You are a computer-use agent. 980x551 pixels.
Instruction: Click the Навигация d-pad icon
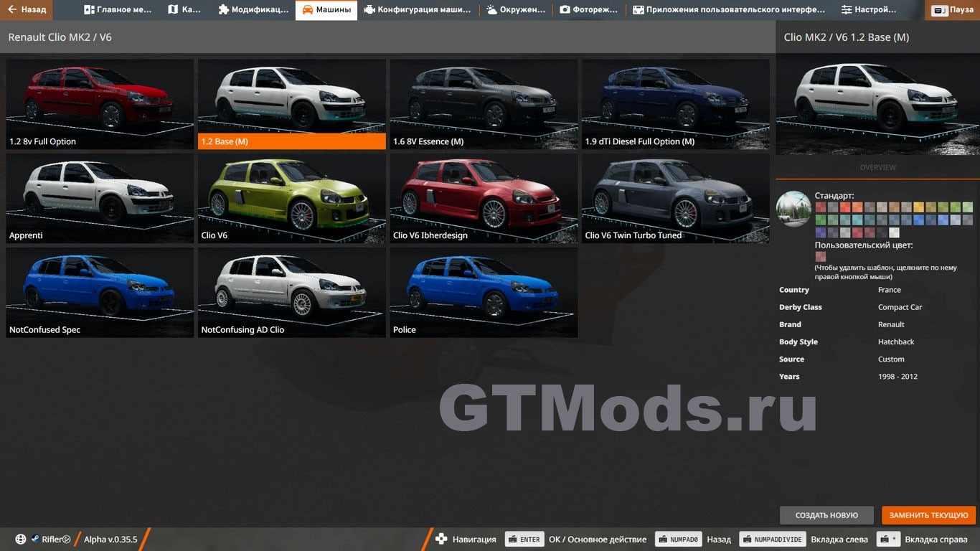[x=441, y=540]
